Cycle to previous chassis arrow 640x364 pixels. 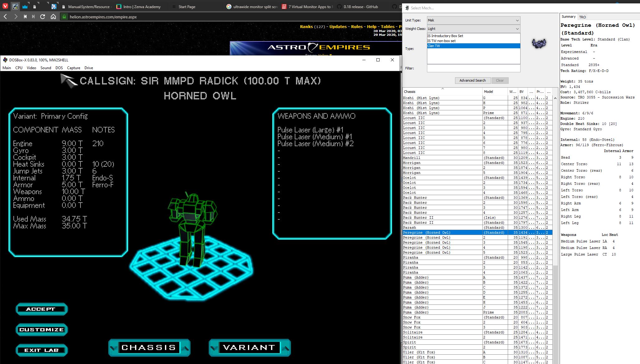coord(113,348)
